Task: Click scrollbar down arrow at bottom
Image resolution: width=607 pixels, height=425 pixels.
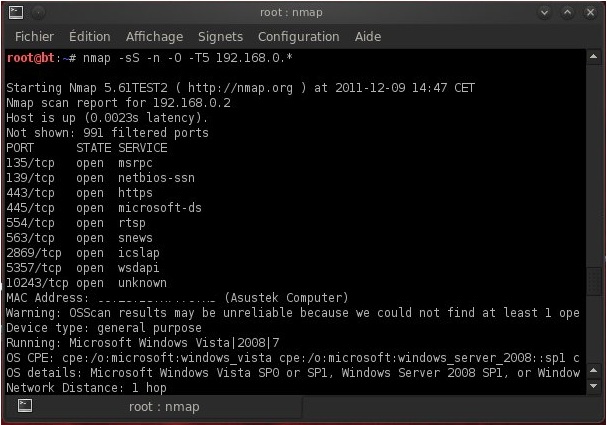Action: [x=593, y=386]
